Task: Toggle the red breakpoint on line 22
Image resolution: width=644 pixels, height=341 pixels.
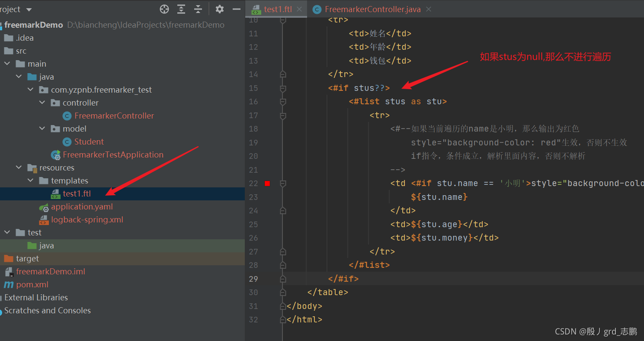Action: pyautogui.click(x=267, y=183)
